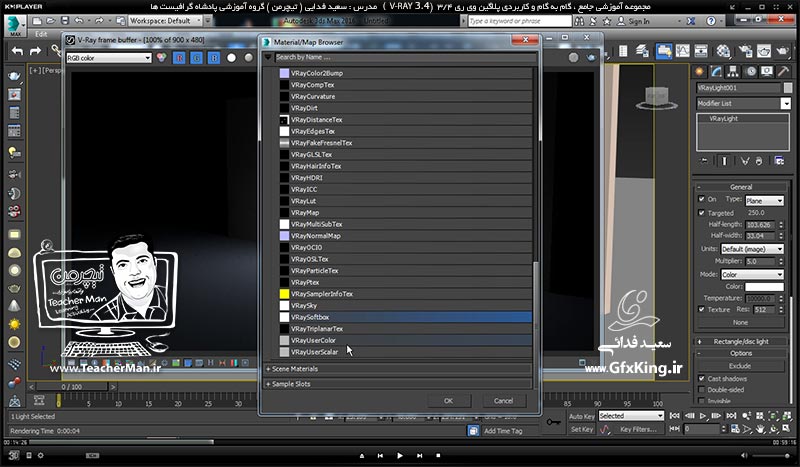Toggle the light On checkbox
This screenshot has width=800, height=467.
point(702,199)
